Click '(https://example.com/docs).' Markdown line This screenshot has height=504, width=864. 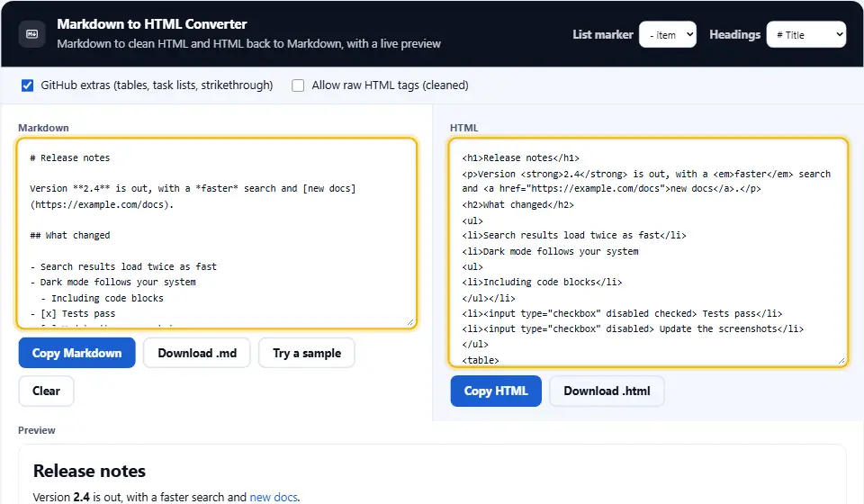102,204
